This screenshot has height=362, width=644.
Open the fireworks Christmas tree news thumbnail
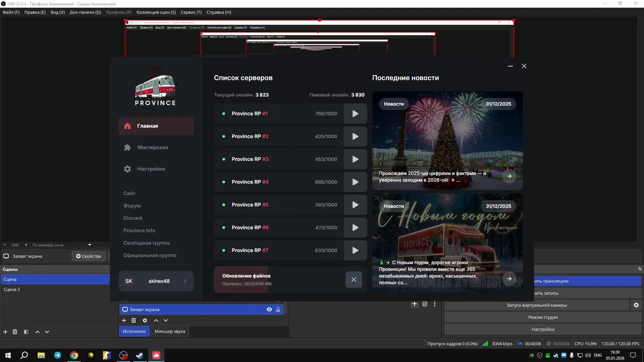447,141
